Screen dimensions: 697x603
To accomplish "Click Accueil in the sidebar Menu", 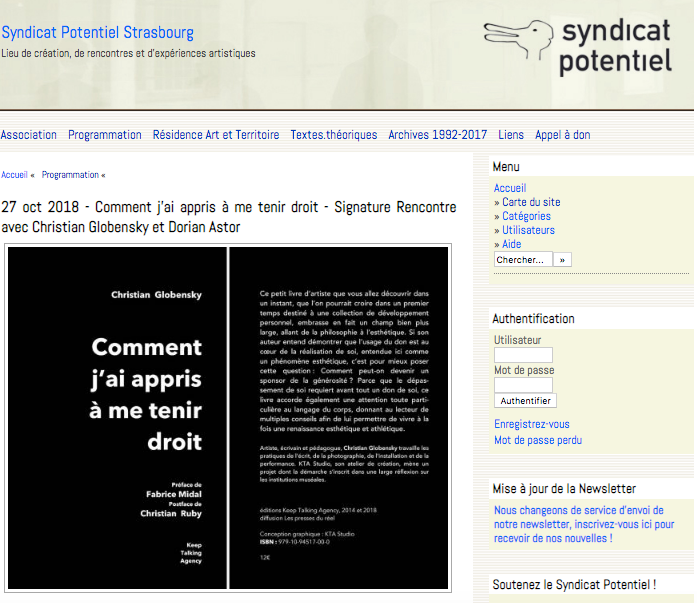I will [510, 188].
